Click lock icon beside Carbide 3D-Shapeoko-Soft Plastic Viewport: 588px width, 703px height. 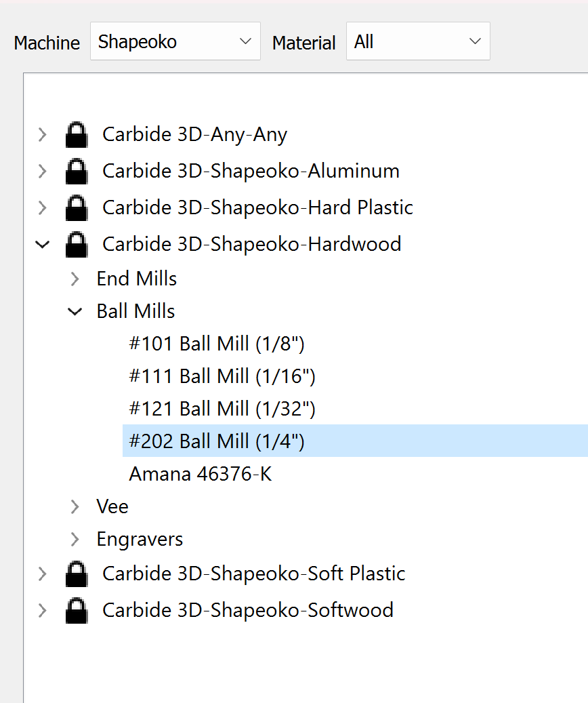(x=76, y=574)
